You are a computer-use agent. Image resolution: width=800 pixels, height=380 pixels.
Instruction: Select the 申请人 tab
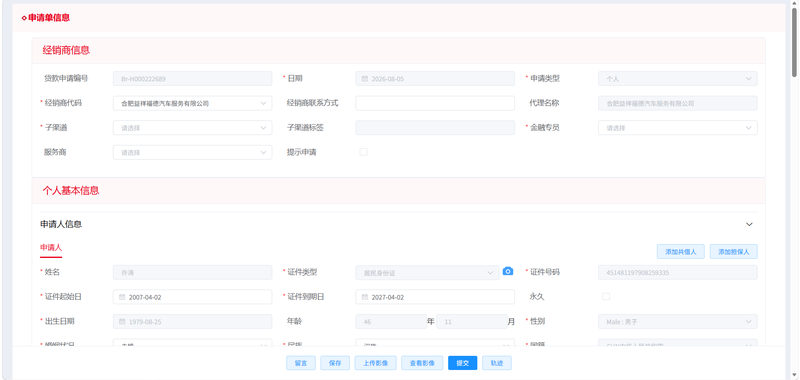click(x=51, y=247)
